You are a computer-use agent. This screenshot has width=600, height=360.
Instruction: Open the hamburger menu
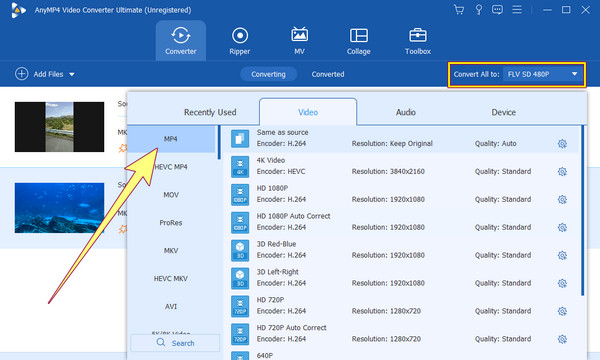[x=517, y=10]
